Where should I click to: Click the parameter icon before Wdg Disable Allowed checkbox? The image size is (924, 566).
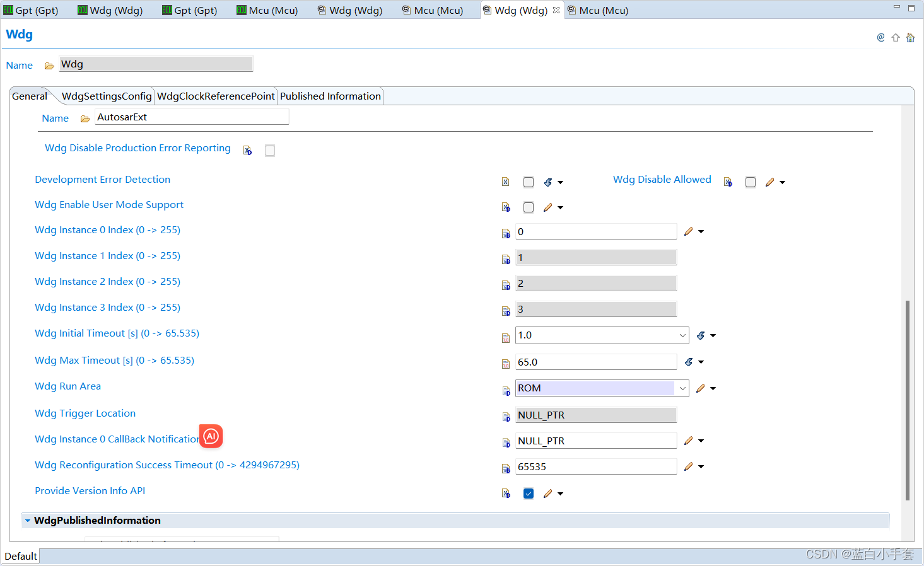[x=728, y=182]
